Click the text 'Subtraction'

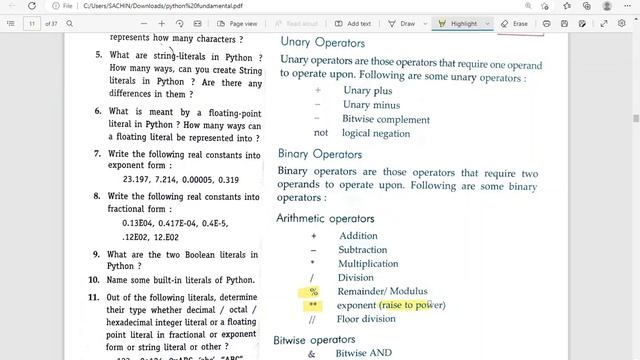(362, 250)
